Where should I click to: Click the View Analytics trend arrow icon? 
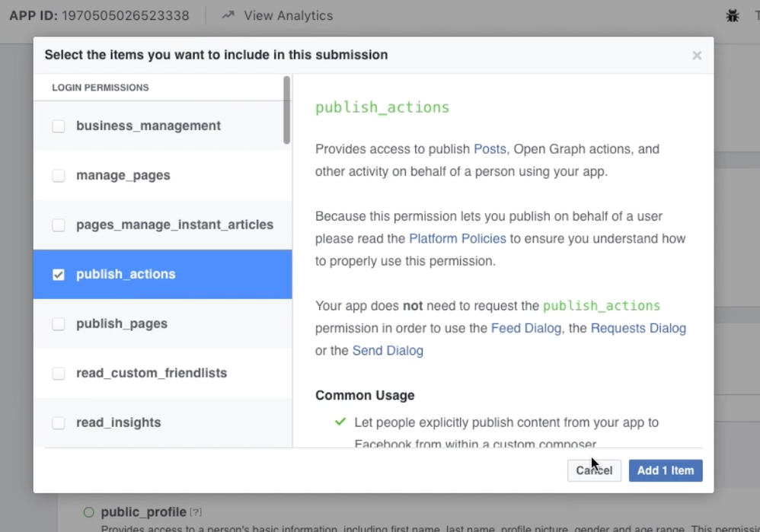228,15
